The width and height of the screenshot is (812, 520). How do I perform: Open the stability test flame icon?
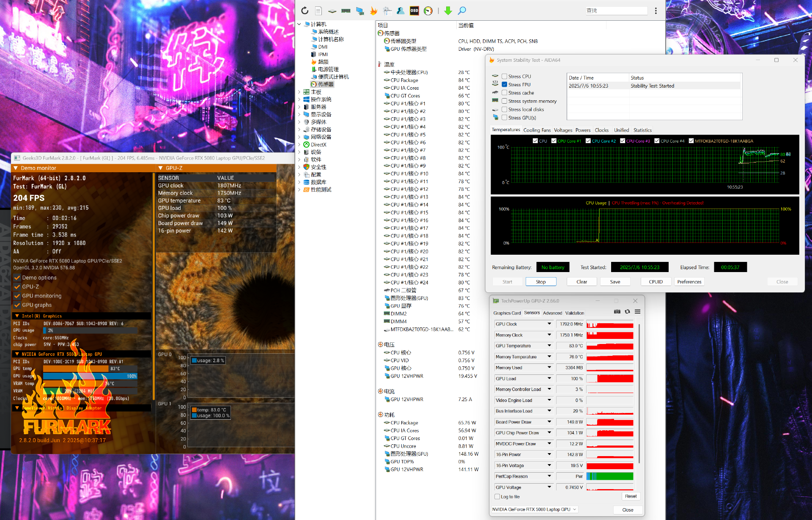[x=373, y=11]
